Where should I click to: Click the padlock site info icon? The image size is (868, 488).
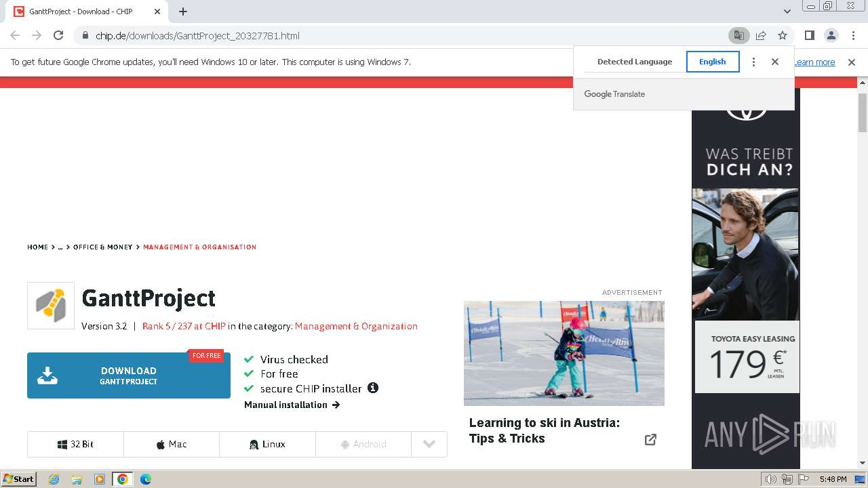pyautogui.click(x=85, y=35)
